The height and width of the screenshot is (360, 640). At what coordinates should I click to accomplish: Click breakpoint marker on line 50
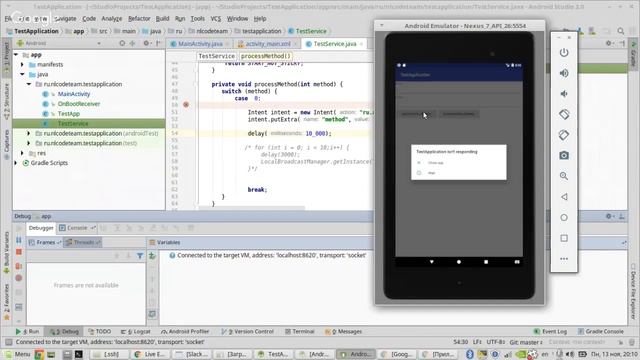coord(186,105)
